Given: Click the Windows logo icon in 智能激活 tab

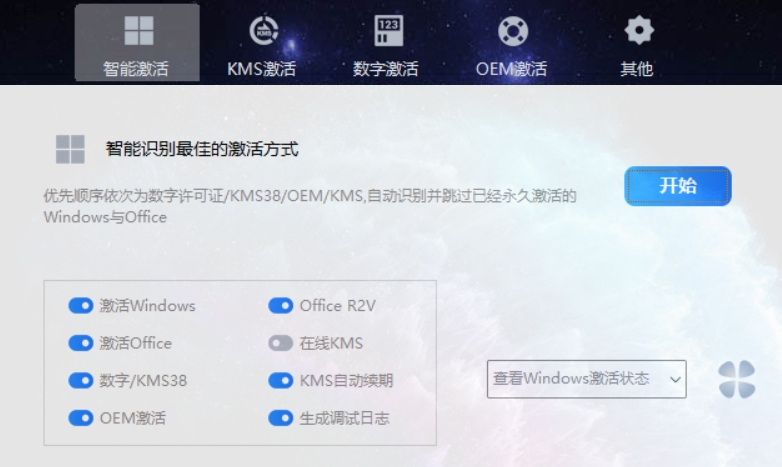Looking at the screenshot, I should 139,30.
